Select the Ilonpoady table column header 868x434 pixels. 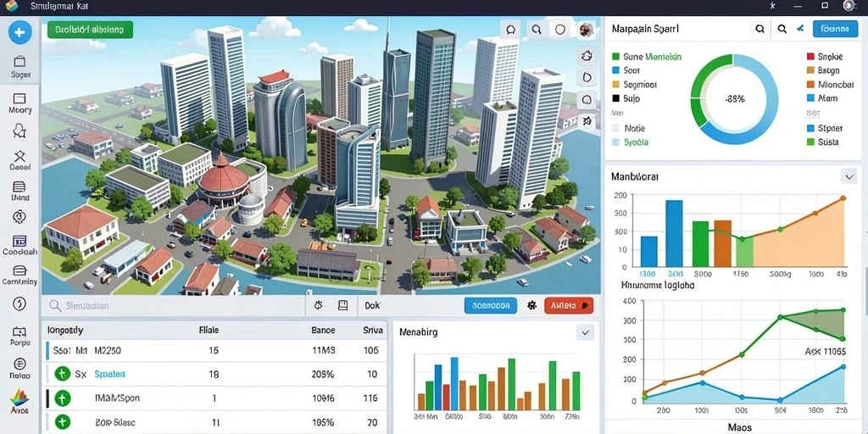[65, 330]
